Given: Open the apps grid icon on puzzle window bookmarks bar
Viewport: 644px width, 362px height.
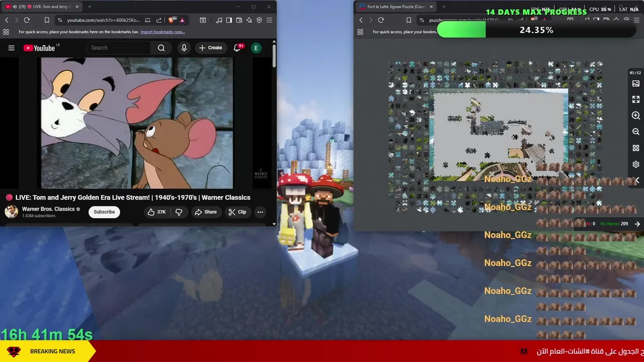Looking at the screenshot, I should tap(360, 32).
